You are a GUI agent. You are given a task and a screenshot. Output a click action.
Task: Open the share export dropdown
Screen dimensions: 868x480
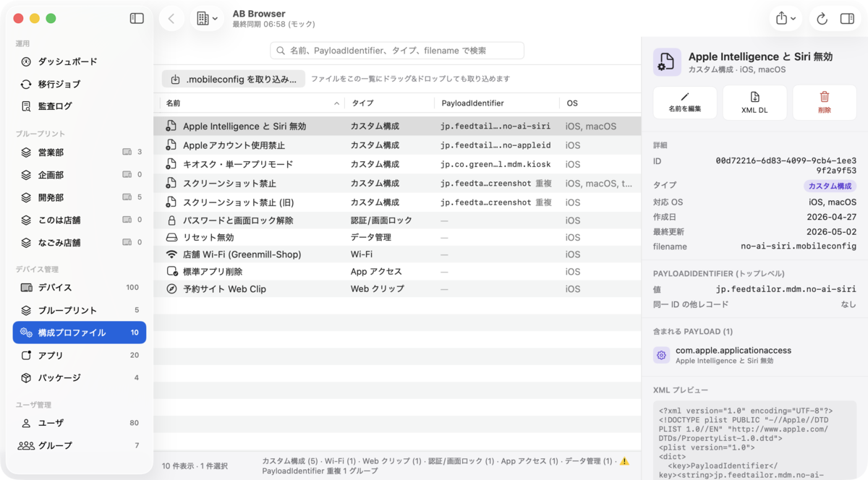pyautogui.click(x=786, y=19)
